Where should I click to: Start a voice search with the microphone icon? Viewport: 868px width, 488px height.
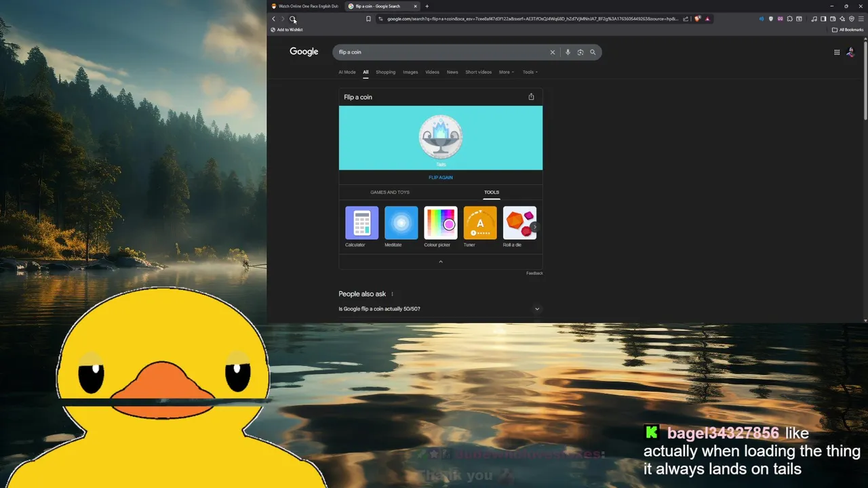(568, 52)
